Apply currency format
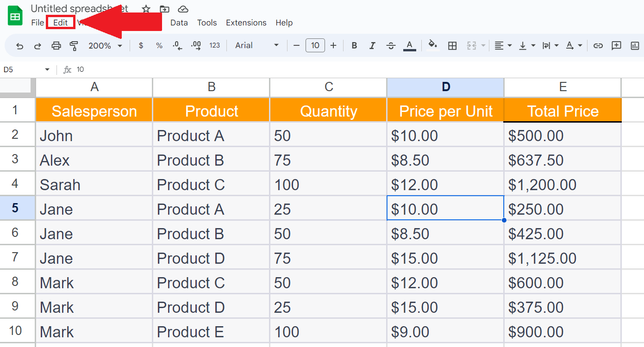Screen dimensions: 644x347 coord(141,45)
